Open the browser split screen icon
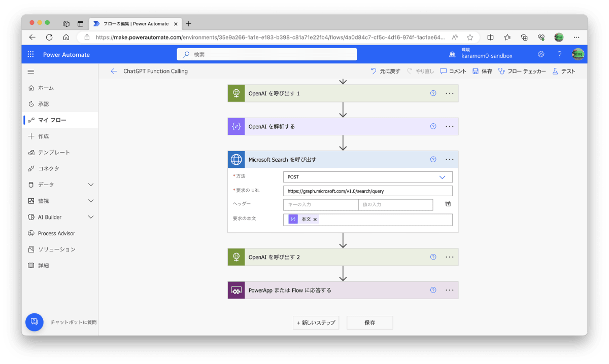 (490, 37)
